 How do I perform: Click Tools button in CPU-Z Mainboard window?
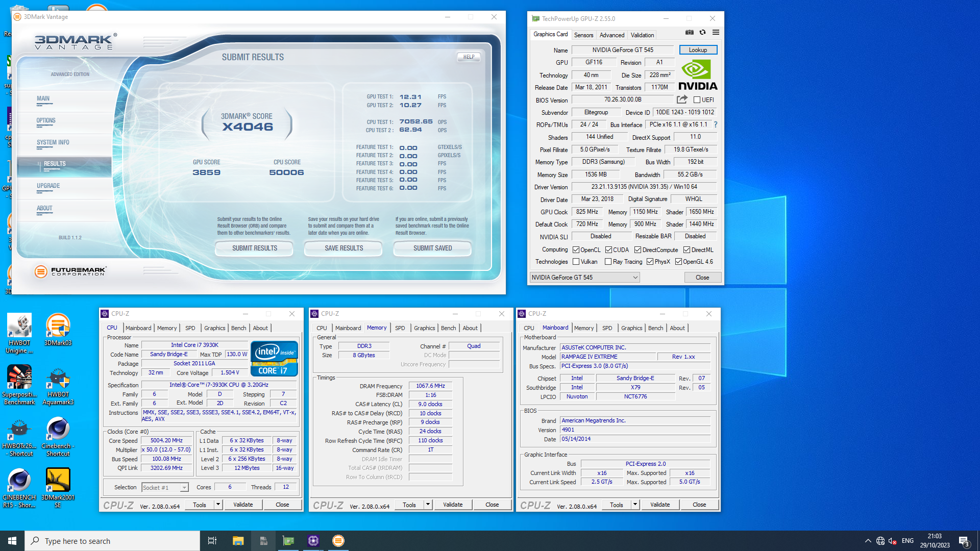point(617,505)
